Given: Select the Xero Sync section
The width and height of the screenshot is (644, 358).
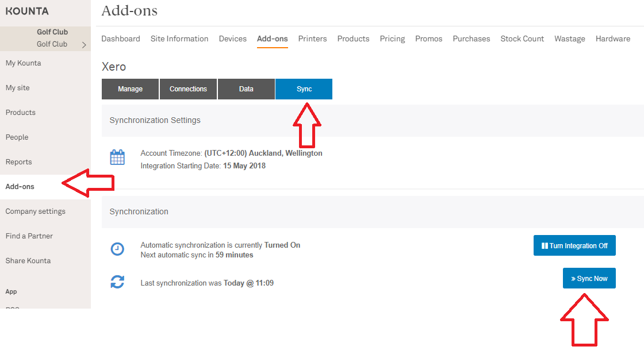Looking at the screenshot, I should tap(304, 89).
